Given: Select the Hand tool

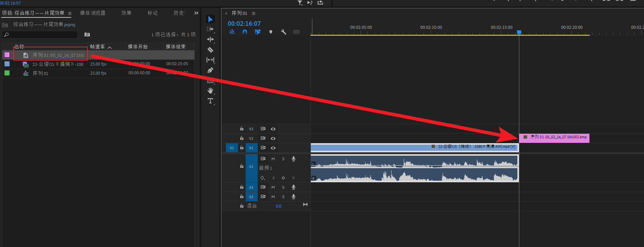Looking at the screenshot, I should pos(210,91).
